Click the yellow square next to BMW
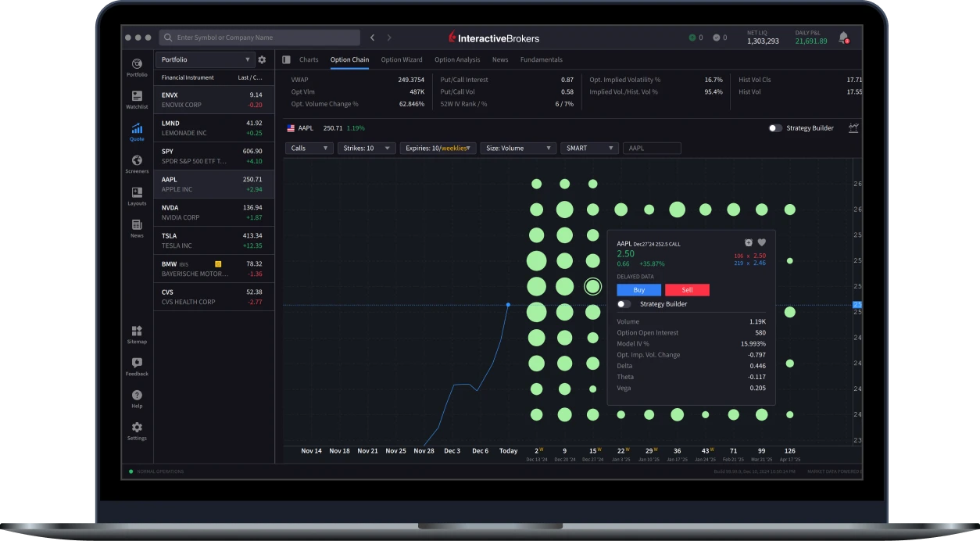 pos(218,264)
